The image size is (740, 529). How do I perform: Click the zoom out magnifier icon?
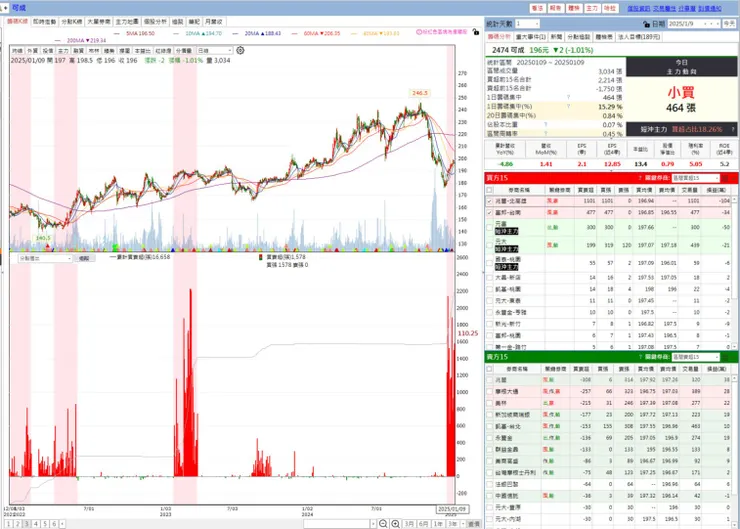[383, 524]
